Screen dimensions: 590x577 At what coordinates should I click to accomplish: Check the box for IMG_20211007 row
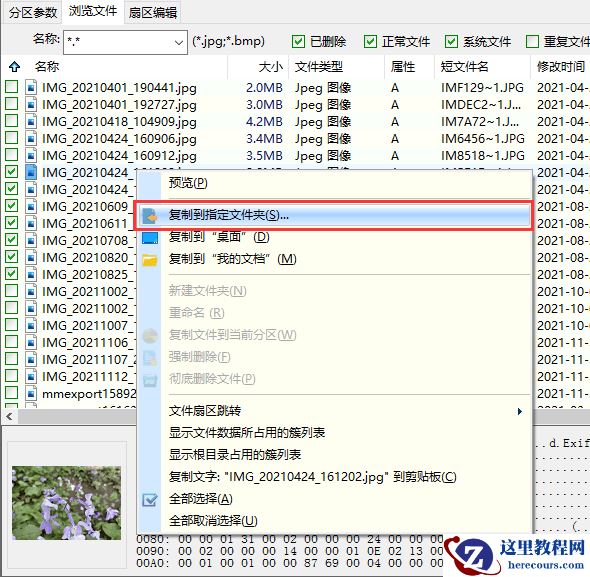pos(12,324)
